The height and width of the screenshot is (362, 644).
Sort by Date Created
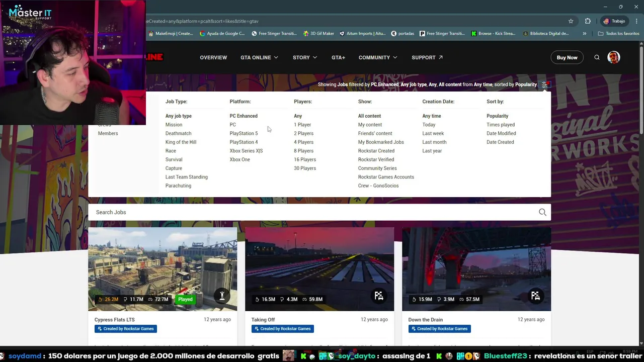pos(500,142)
